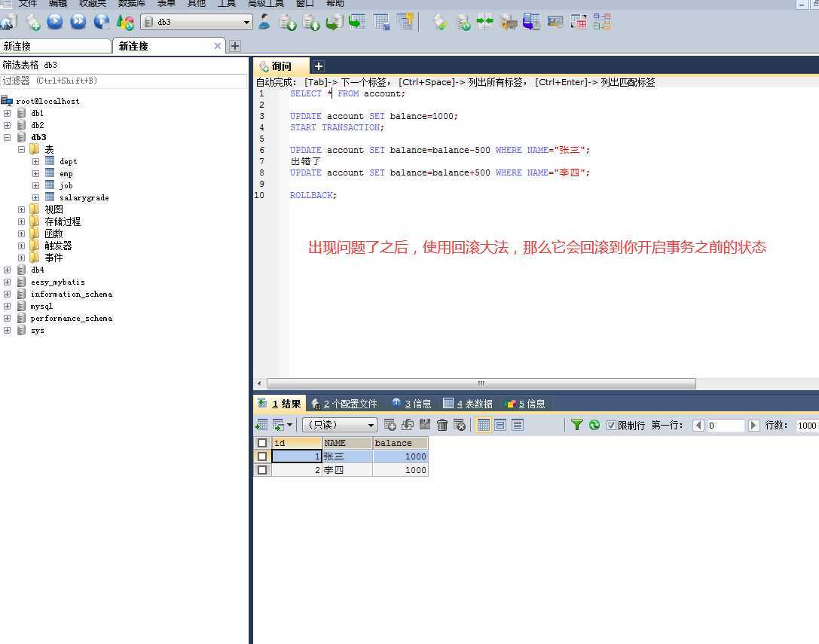This screenshot has width=819, height=644.
Task: Open the 2 个配置文件 profiles tab
Action: click(x=345, y=404)
